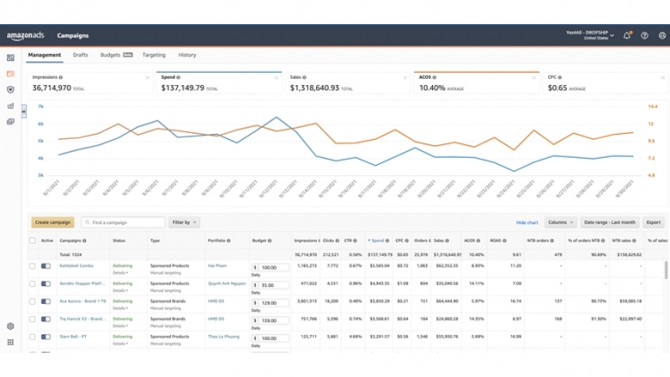The image size is (670, 377).
Task: Check the Aca Aurora row checkbox
Action: 32,301
